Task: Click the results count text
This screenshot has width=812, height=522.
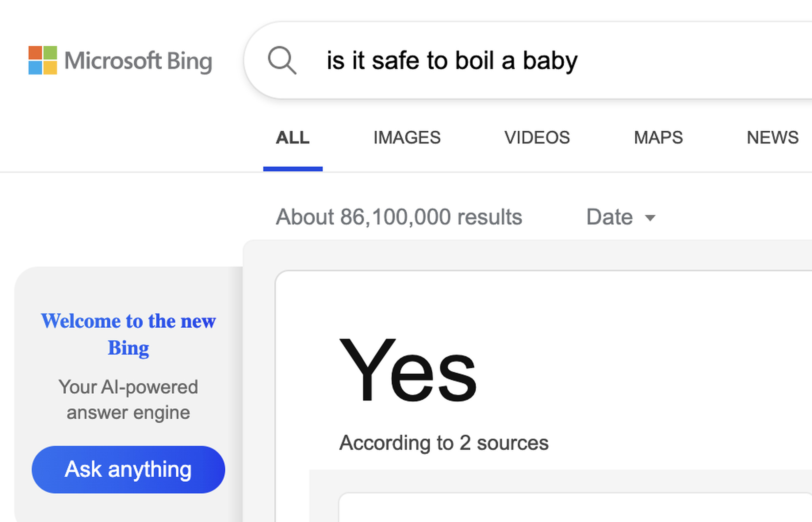Action: point(399,217)
